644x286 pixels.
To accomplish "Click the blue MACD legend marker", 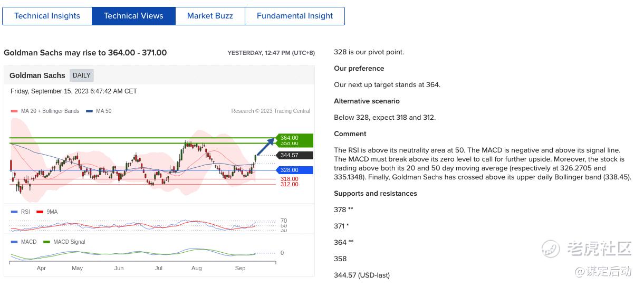I will [x=14, y=242].
